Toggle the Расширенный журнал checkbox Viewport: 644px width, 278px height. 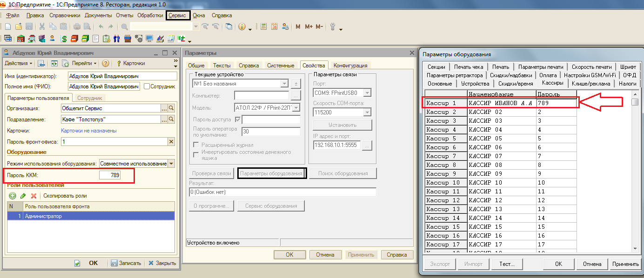coord(196,145)
